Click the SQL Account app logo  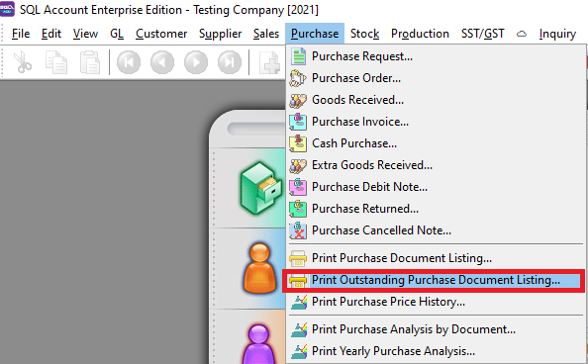[x=7, y=9]
